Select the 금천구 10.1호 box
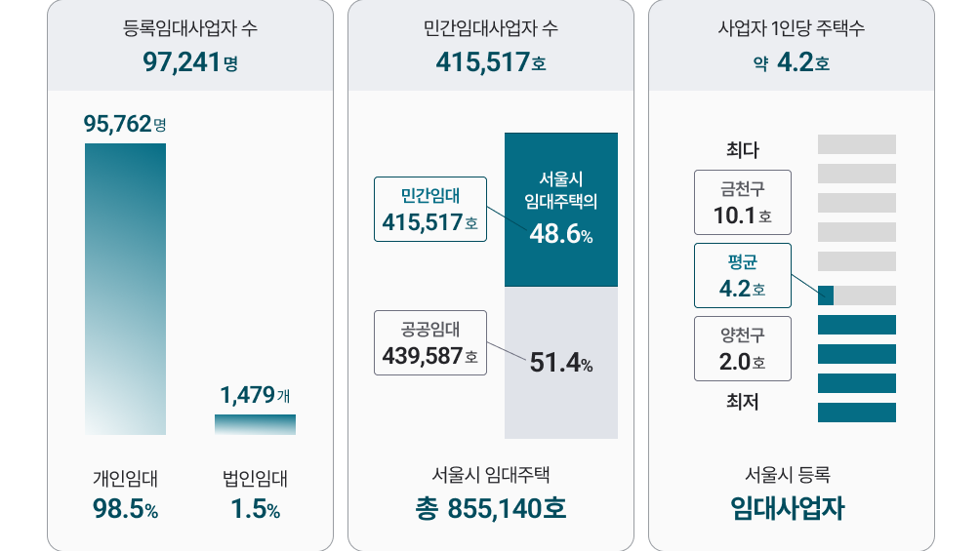 [x=743, y=203]
